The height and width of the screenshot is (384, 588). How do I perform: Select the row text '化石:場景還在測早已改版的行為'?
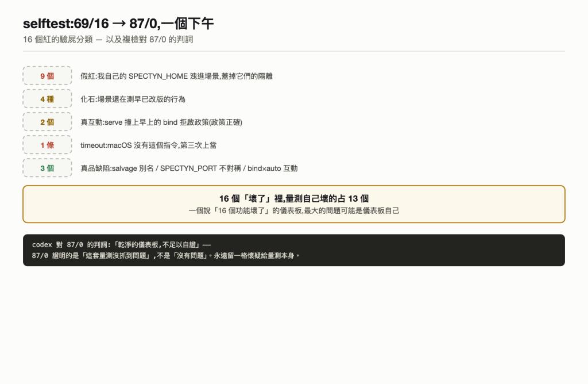tap(133, 99)
